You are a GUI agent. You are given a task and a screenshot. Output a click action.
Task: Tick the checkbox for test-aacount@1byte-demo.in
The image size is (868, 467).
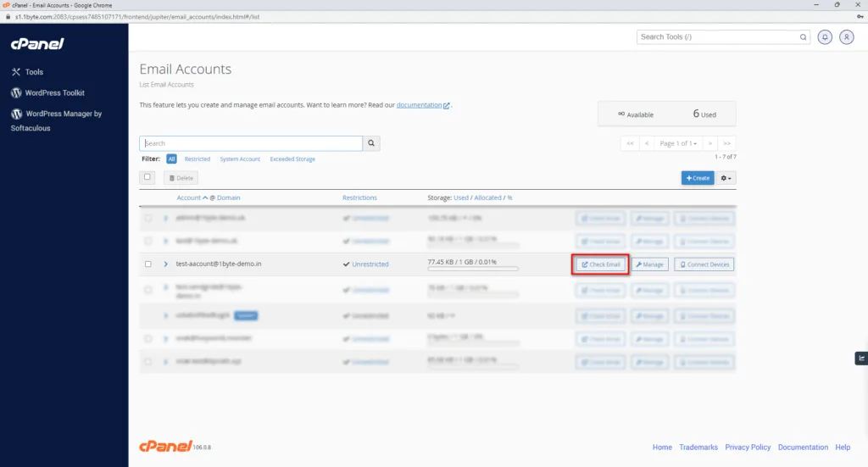tap(147, 264)
